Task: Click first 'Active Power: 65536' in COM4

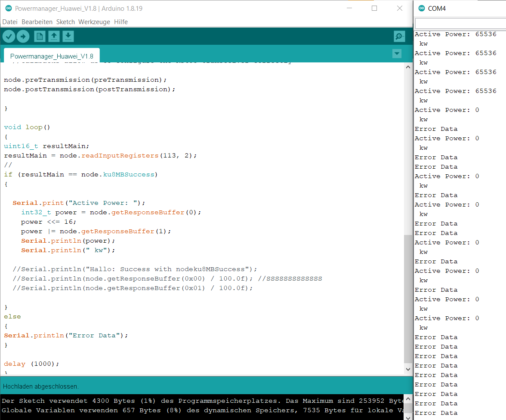Action: (455, 34)
